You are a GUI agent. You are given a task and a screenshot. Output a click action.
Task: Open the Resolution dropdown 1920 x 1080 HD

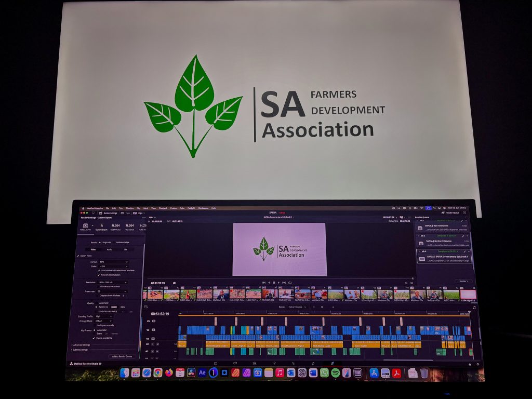point(113,282)
